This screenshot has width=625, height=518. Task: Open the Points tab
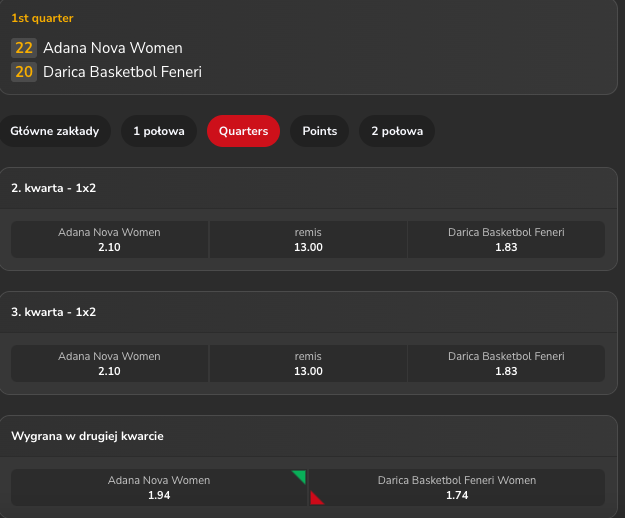320,131
